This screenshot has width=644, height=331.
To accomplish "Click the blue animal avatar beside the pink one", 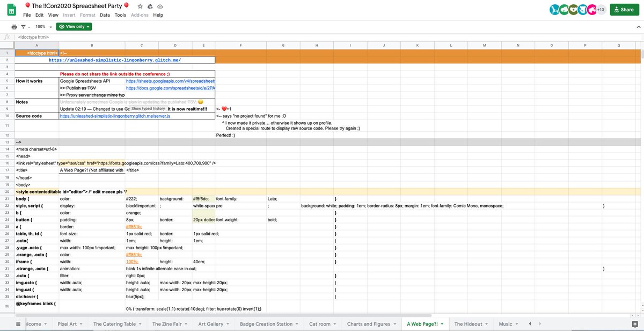I will tap(582, 9).
